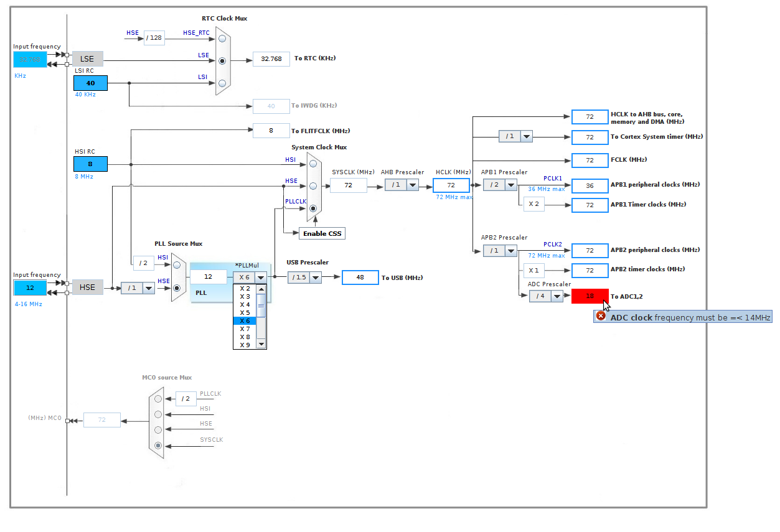Viewport: 780px width, 532px height.
Task: Choose X 9 from the PLLMul list
Action: click(x=245, y=345)
